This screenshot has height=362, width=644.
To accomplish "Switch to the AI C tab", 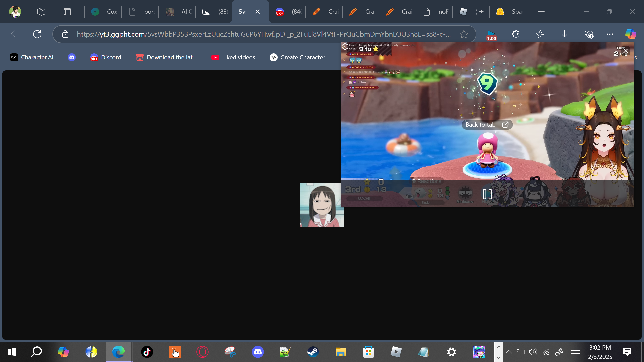I will pyautogui.click(x=177, y=12).
